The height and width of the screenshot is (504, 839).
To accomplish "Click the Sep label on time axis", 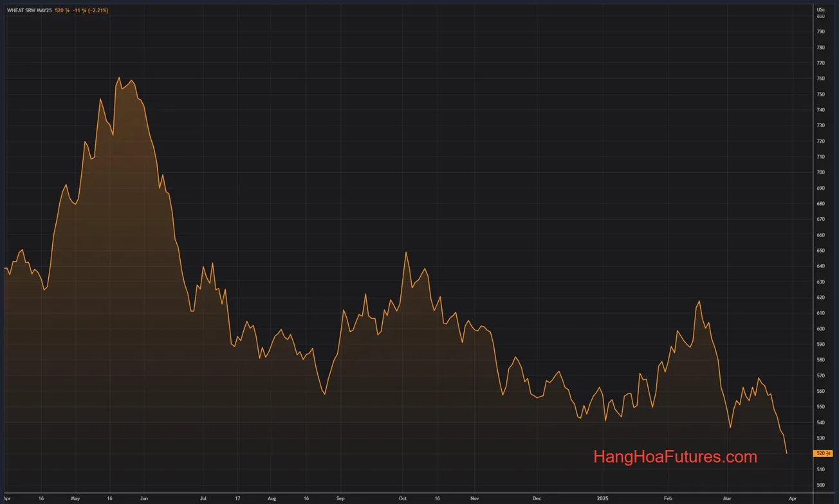I will tap(340, 498).
